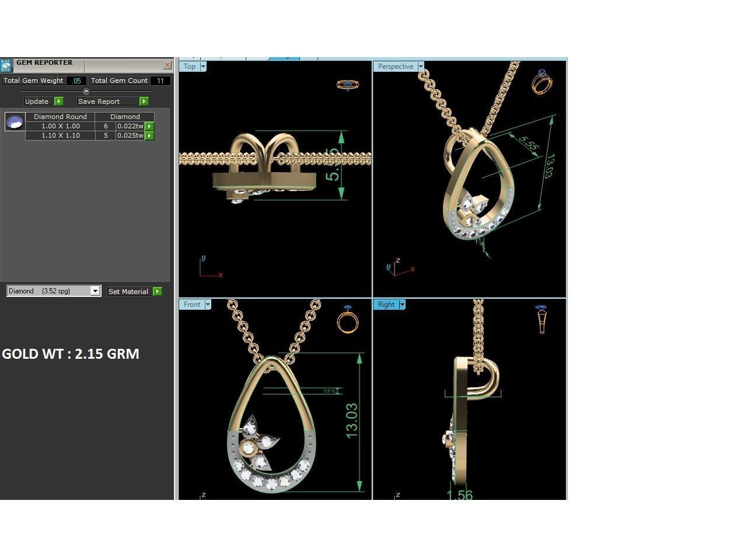Click the Perspective viewport label
Viewport: 747px width, 560px height.
(395, 66)
